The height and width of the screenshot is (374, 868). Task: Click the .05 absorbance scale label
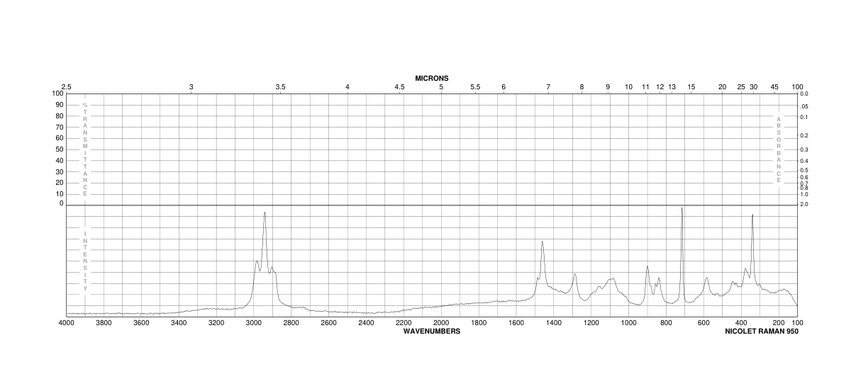point(804,106)
